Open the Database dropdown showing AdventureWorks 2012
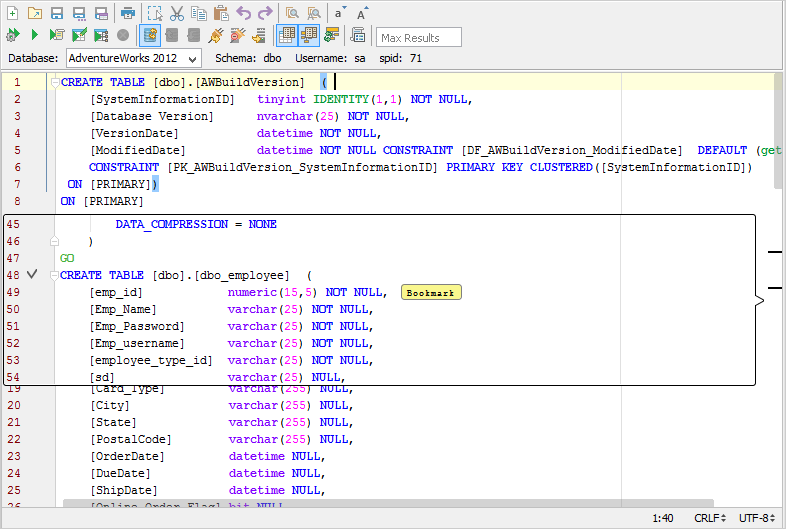Screen dimensions: 786x529 coord(134,59)
